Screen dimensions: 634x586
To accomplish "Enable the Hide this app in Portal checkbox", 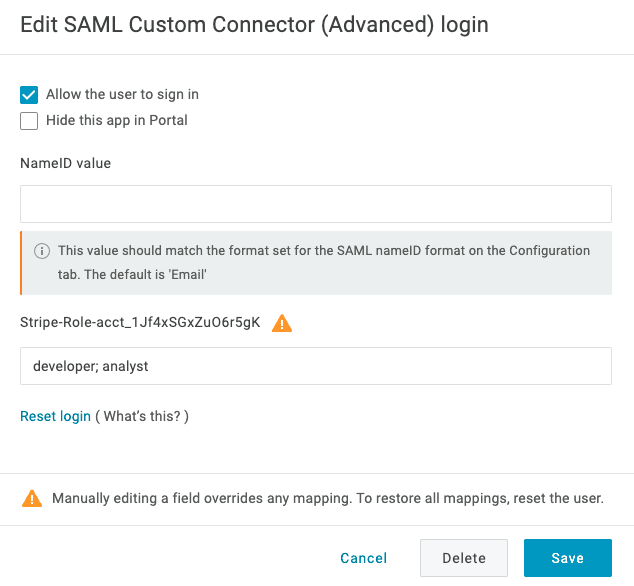I will [x=29, y=121].
